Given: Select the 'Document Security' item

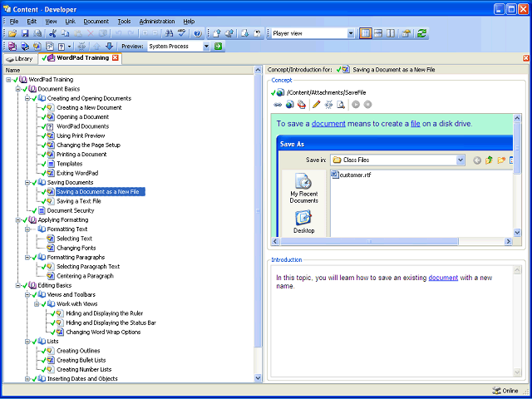Looking at the screenshot, I should (x=71, y=210).
